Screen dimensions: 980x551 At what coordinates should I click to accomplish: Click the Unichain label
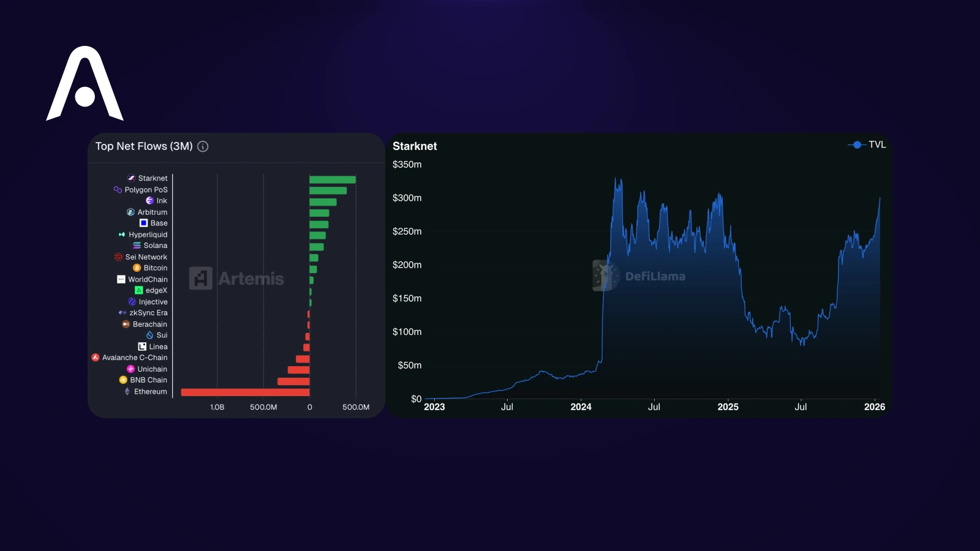tap(153, 369)
